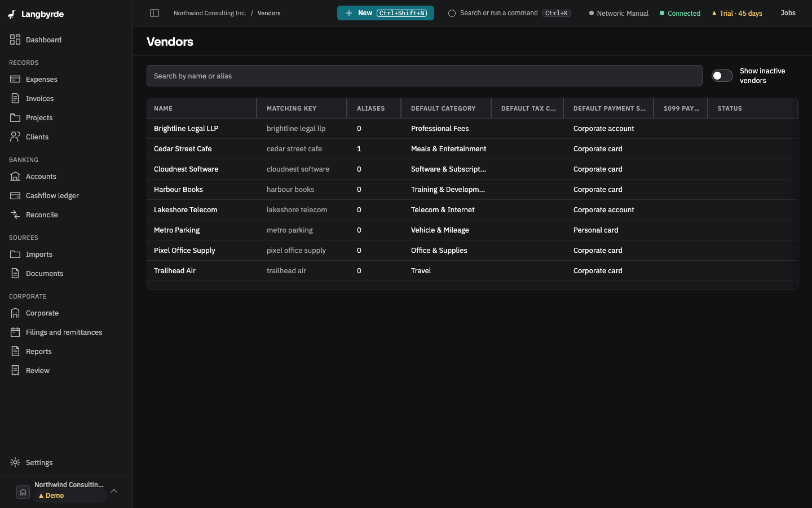Focus the Search by name or alias field

[424, 76]
